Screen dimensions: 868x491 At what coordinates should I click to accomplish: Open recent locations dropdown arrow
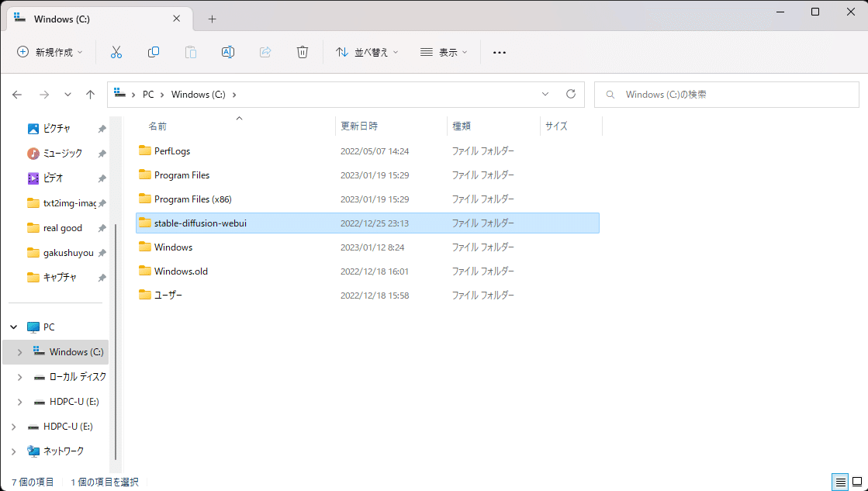point(67,95)
